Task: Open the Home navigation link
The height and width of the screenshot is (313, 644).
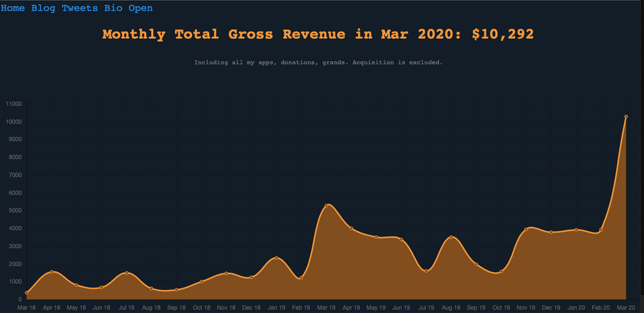Action: click(x=13, y=8)
